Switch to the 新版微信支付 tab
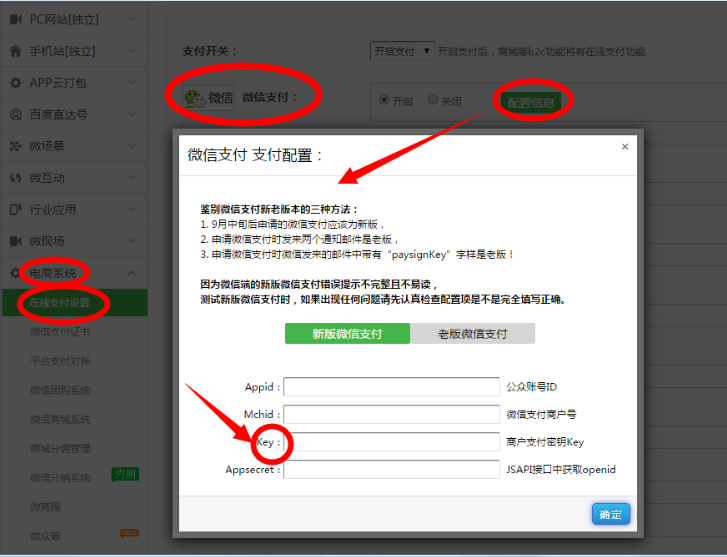 pos(347,334)
